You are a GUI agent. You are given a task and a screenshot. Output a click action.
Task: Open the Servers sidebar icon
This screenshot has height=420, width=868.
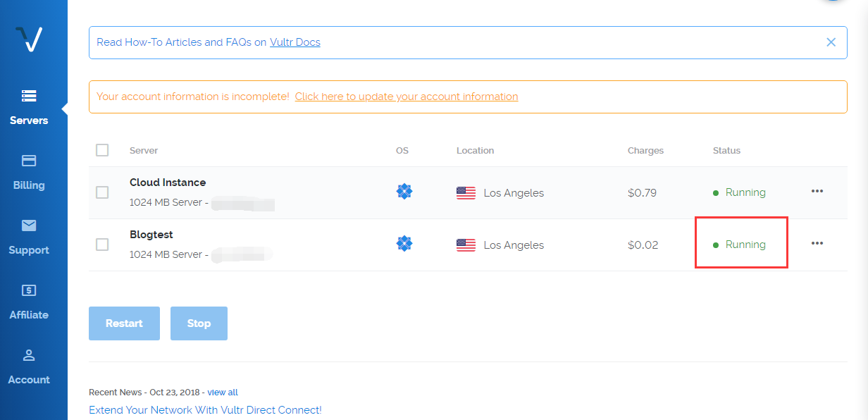(x=29, y=96)
